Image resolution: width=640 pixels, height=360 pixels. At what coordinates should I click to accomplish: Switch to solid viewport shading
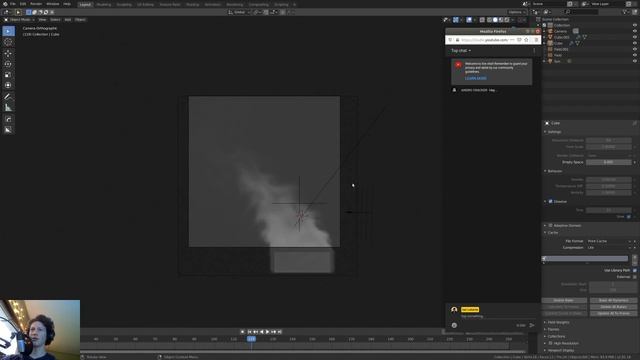[495, 20]
